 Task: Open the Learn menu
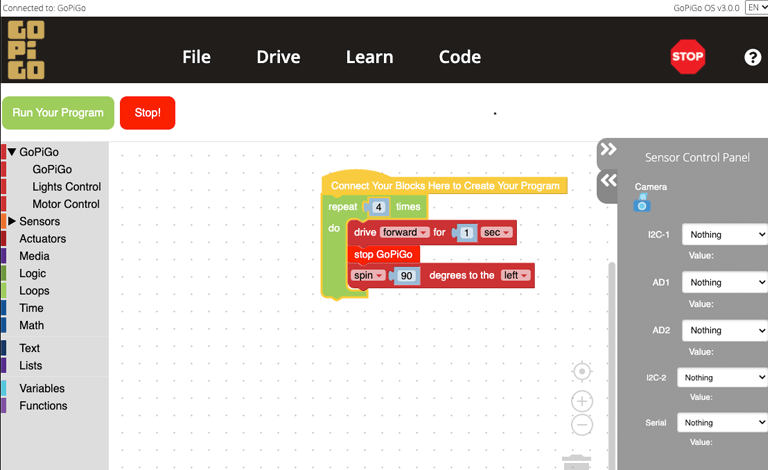[369, 57]
